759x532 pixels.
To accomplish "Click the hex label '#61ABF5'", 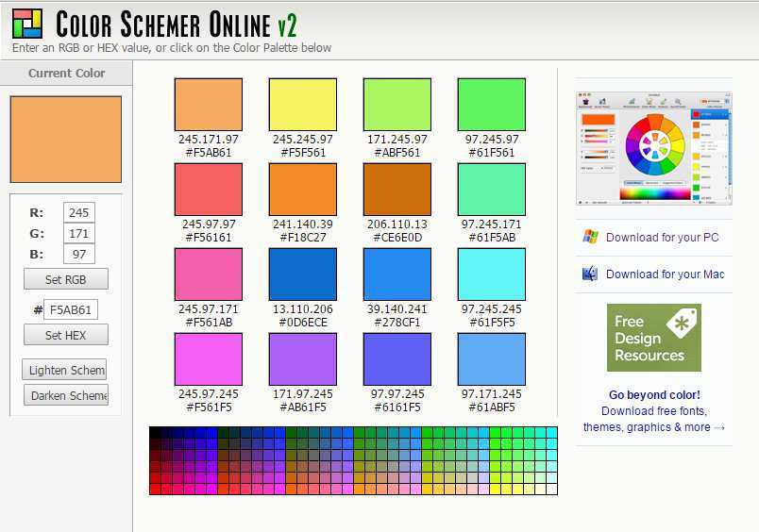I will [x=492, y=407].
